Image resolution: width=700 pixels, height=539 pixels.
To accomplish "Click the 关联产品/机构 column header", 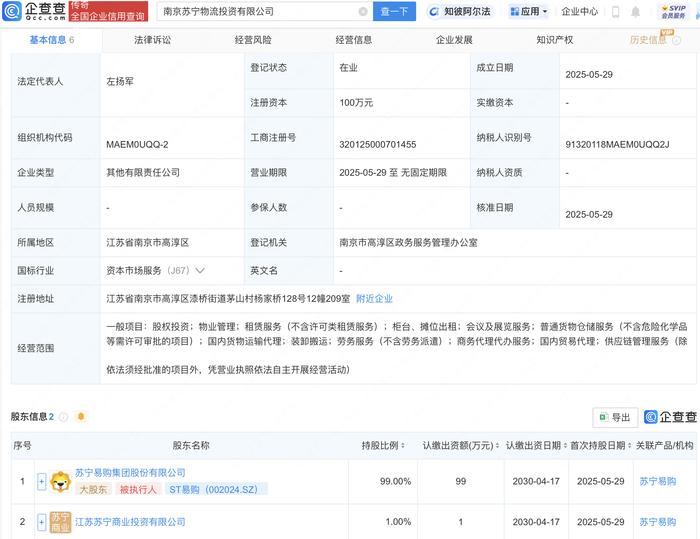I will click(x=664, y=446).
